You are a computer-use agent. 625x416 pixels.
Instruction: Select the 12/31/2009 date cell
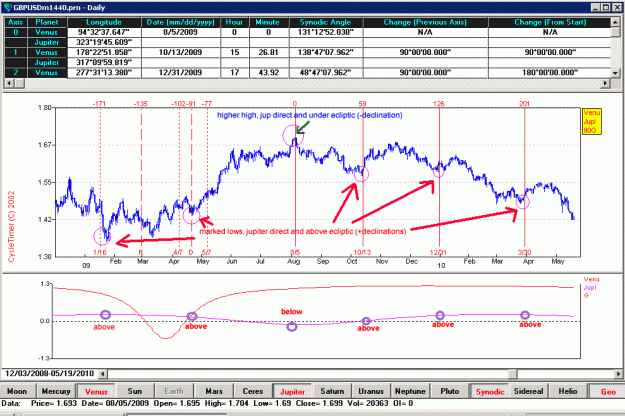coord(181,73)
